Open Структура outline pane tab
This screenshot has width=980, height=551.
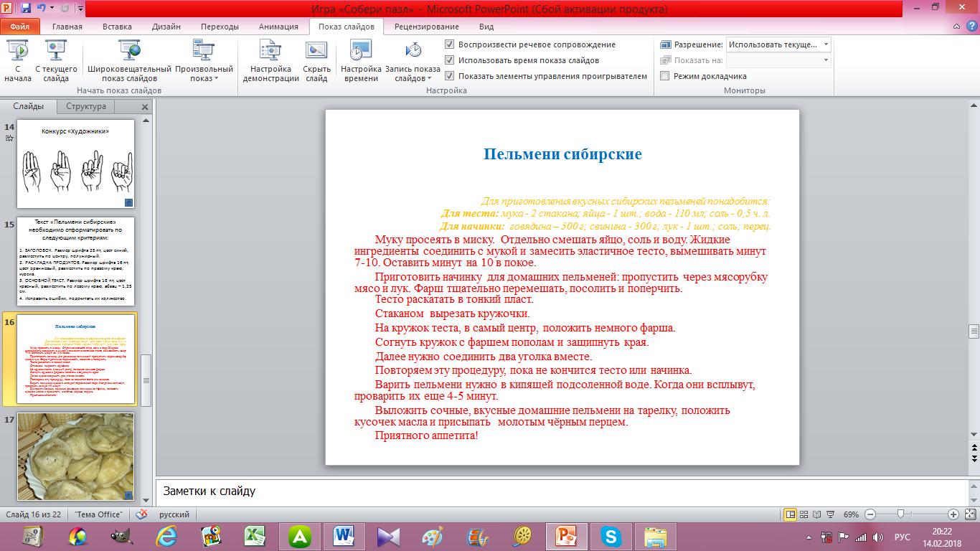85,106
